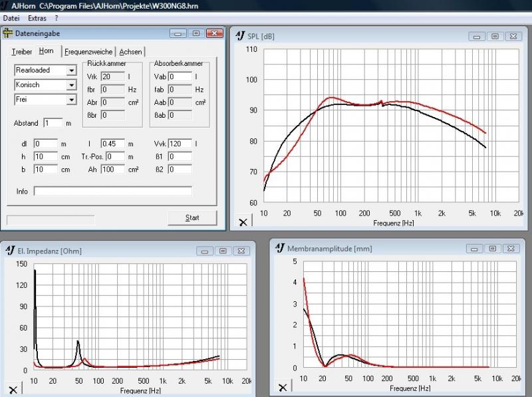Click the X icon in SPL graph

pyautogui.click(x=243, y=222)
